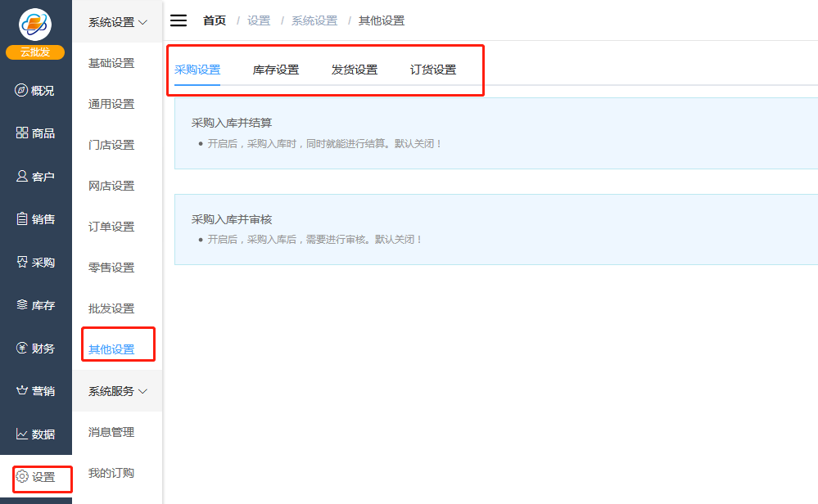The image size is (818, 504).
Task: Switch to the 发货设置 tab
Action: [x=355, y=70]
